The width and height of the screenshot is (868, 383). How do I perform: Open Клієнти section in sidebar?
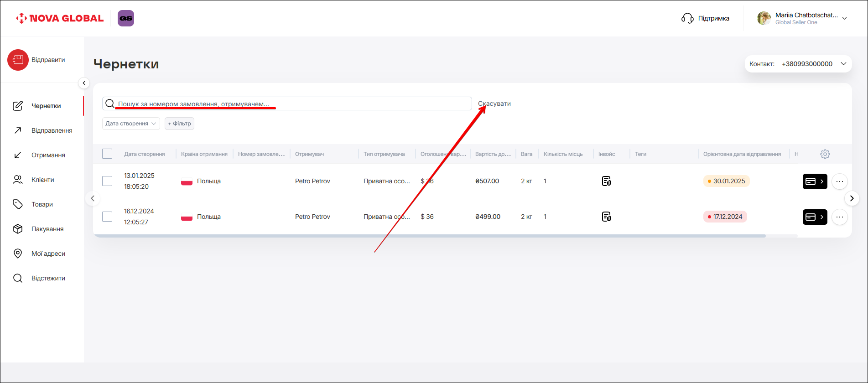42,180
